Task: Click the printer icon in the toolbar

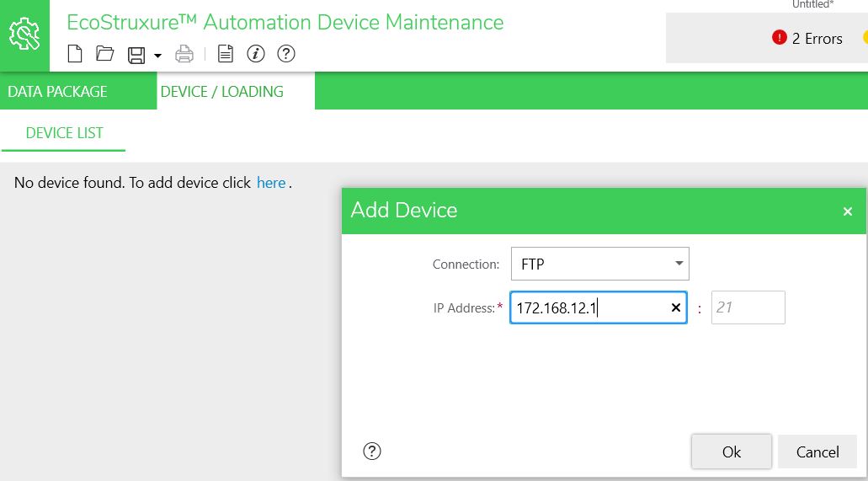Action: point(184,54)
